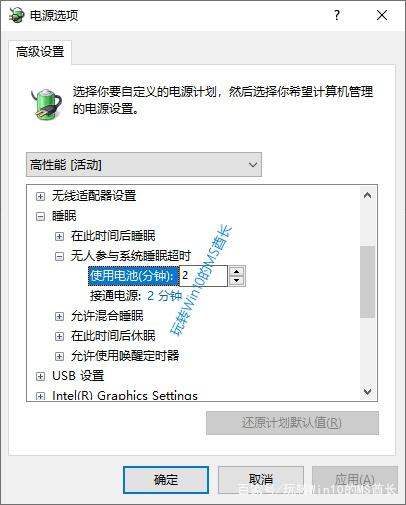This screenshot has width=406, height=505.
Task: Expand the 无线适配器设置 node
Action: pos(40,196)
